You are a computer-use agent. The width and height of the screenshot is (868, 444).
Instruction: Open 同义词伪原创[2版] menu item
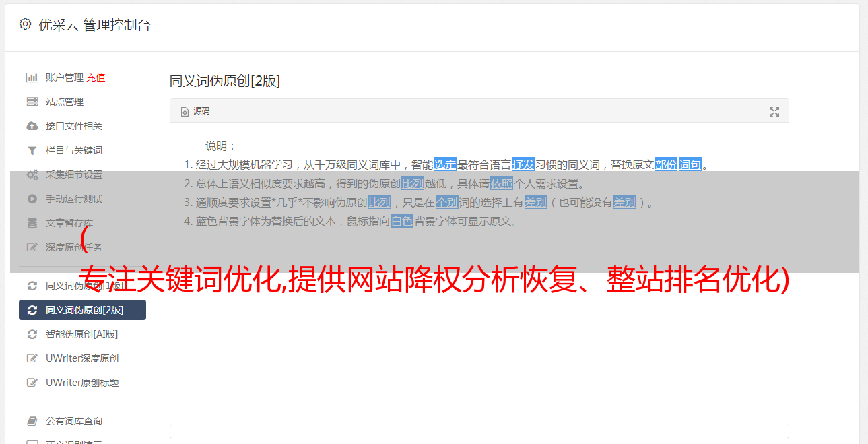click(82, 310)
